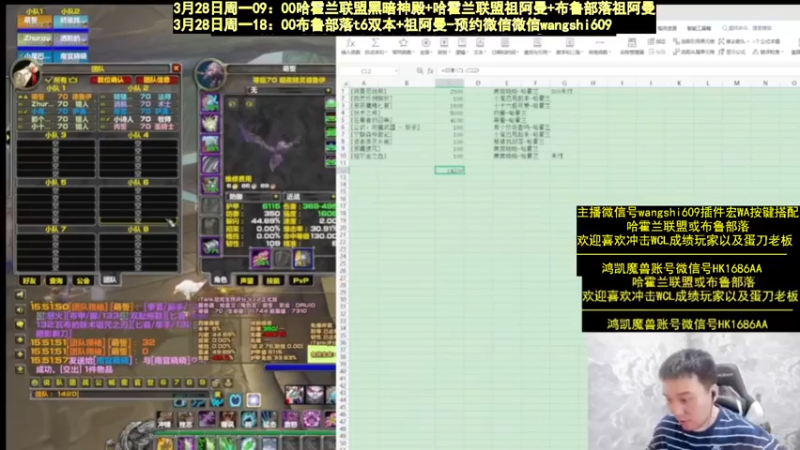Close the raid panel with red X

(176, 68)
